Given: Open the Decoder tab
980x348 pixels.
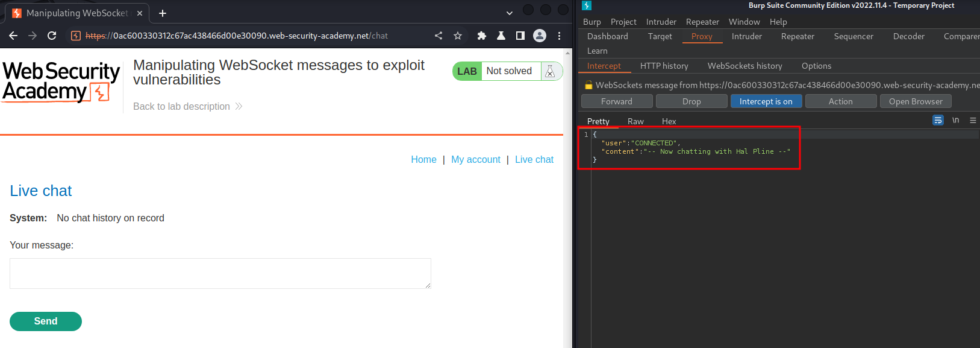Looking at the screenshot, I should (909, 36).
